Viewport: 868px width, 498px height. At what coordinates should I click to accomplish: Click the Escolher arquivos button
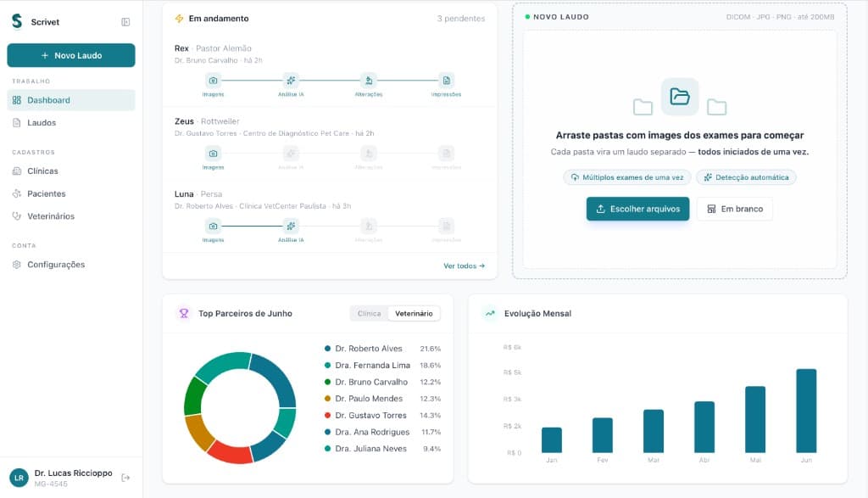pos(637,209)
